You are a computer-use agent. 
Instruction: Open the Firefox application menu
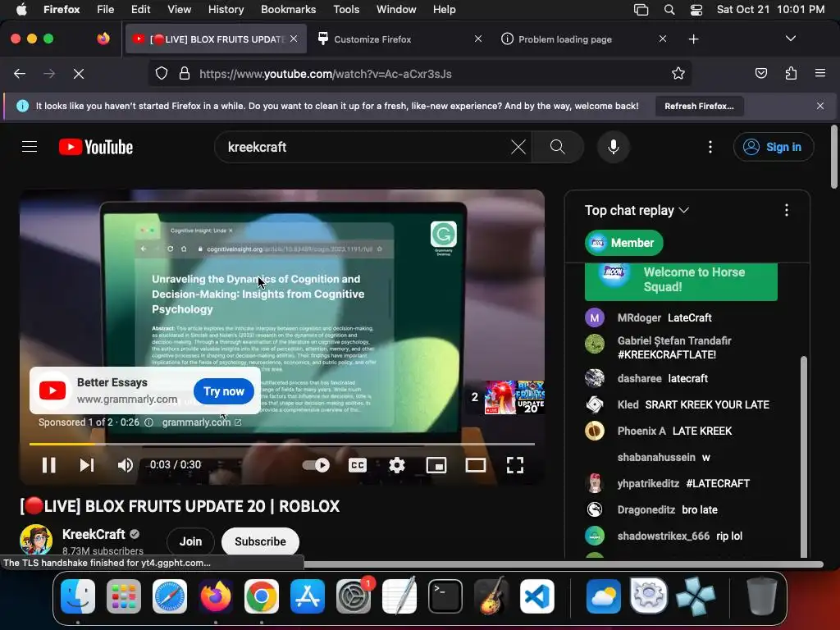tap(820, 73)
